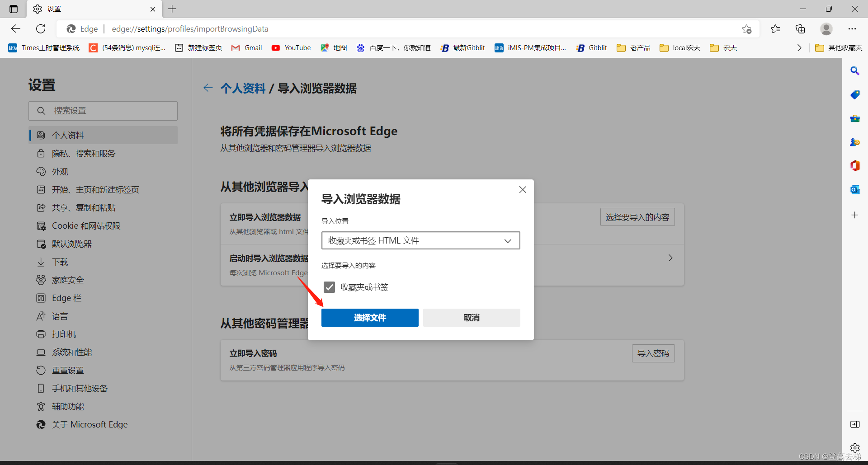Add a site to sidebar with plus
Viewport: 868px width, 465px height.
pos(855,215)
